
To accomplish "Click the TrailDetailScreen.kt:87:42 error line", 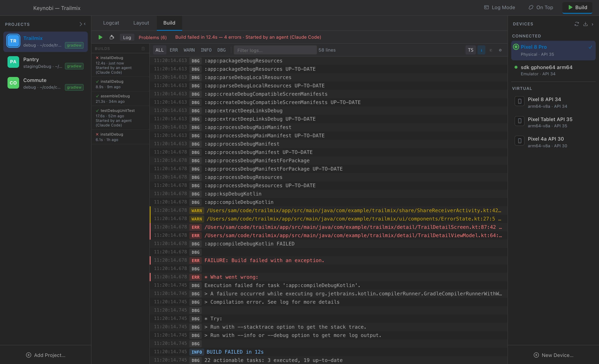I will pos(328,227).
